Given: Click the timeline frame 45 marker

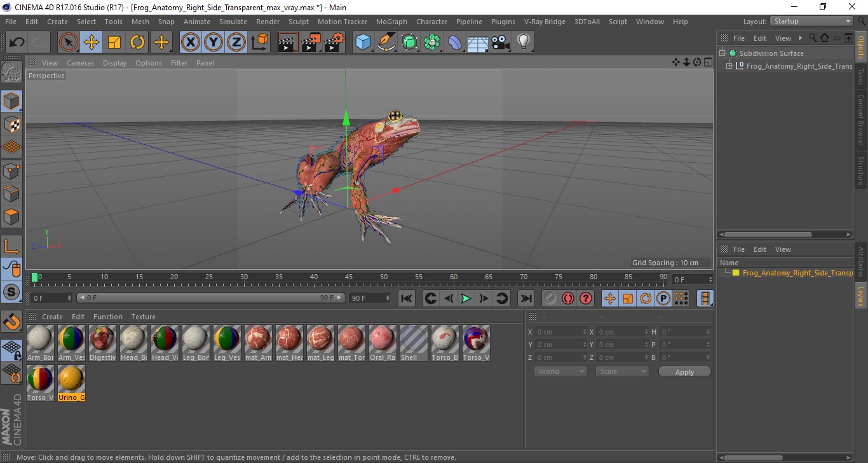Looking at the screenshot, I should click(349, 277).
